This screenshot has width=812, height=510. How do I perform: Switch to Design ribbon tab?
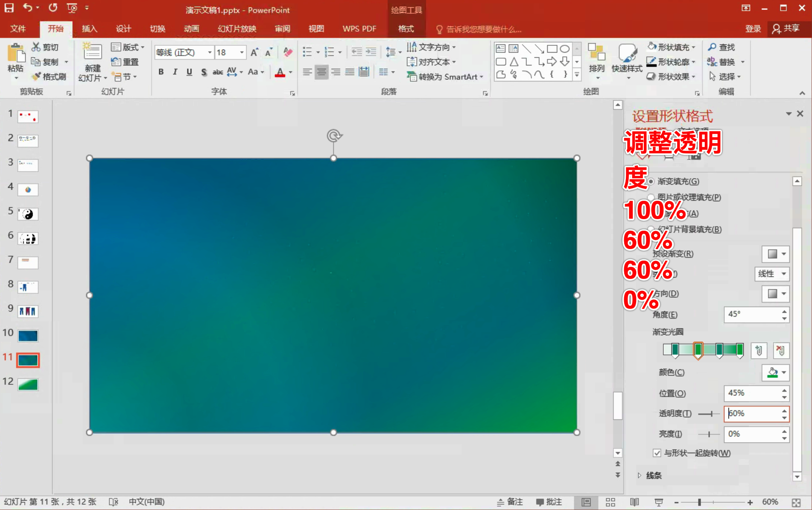pos(123,29)
